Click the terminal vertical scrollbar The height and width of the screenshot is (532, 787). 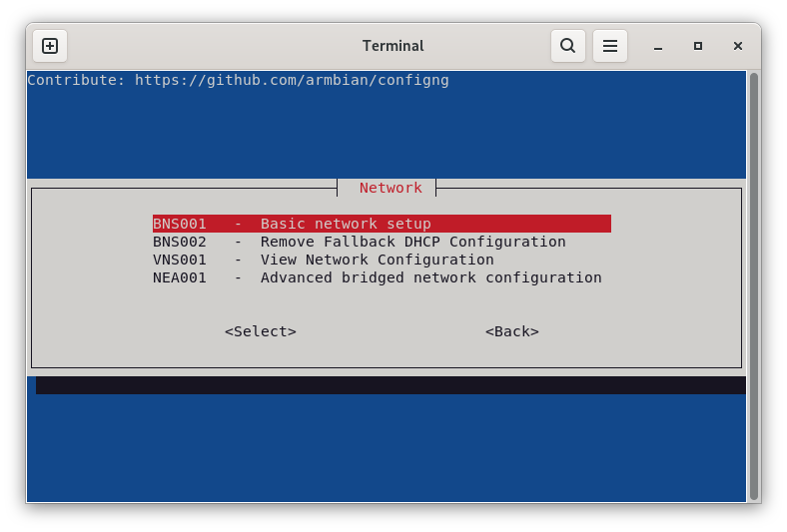pos(753,285)
